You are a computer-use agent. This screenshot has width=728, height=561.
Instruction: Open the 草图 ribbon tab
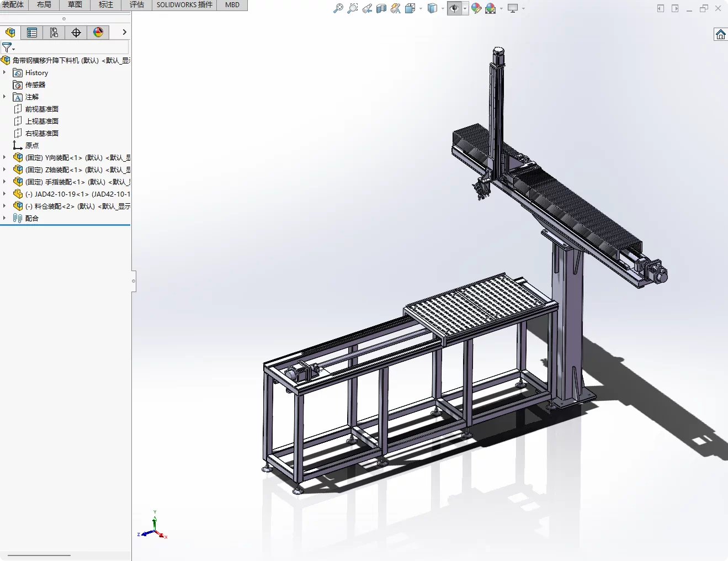[75, 5]
